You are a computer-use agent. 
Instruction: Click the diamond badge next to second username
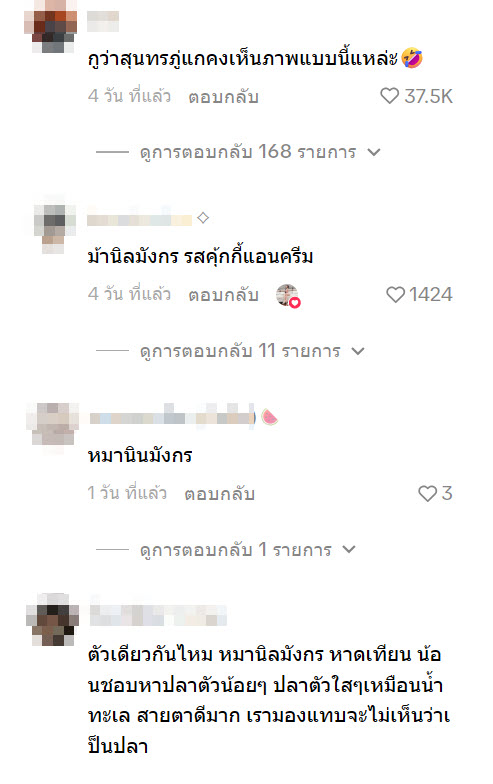coord(202,218)
